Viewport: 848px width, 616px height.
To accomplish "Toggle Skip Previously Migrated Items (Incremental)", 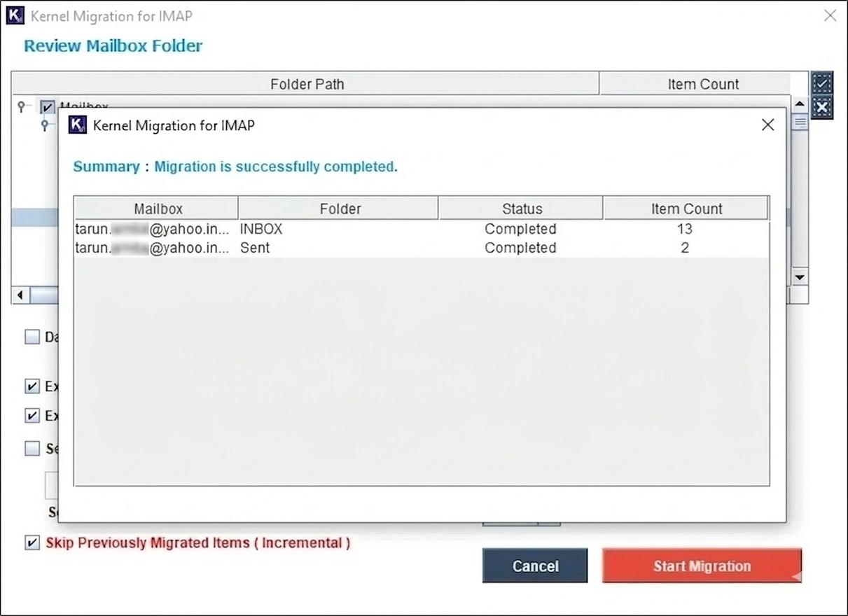I will pyautogui.click(x=32, y=542).
